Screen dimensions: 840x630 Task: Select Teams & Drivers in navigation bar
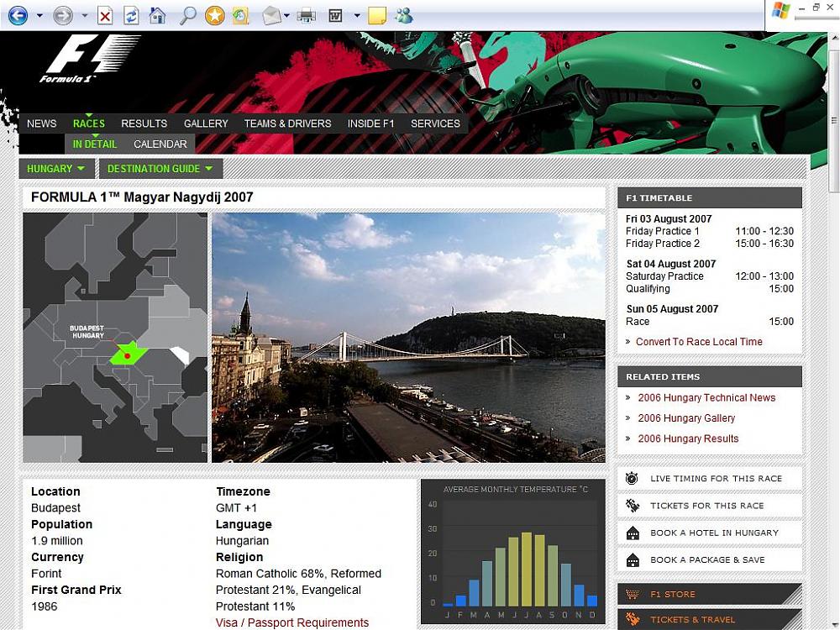[287, 123]
